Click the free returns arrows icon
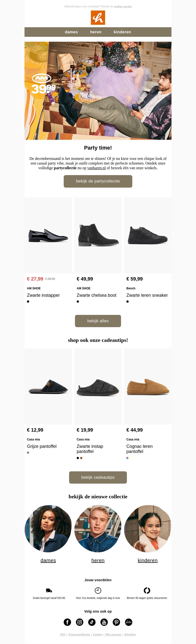 (x=147, y=591)
